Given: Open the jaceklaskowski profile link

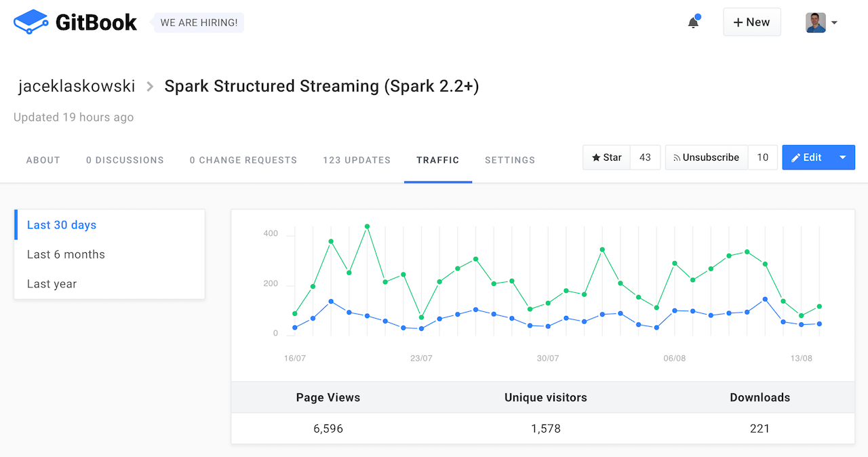Looking at the screenshot, I should 77,86.
